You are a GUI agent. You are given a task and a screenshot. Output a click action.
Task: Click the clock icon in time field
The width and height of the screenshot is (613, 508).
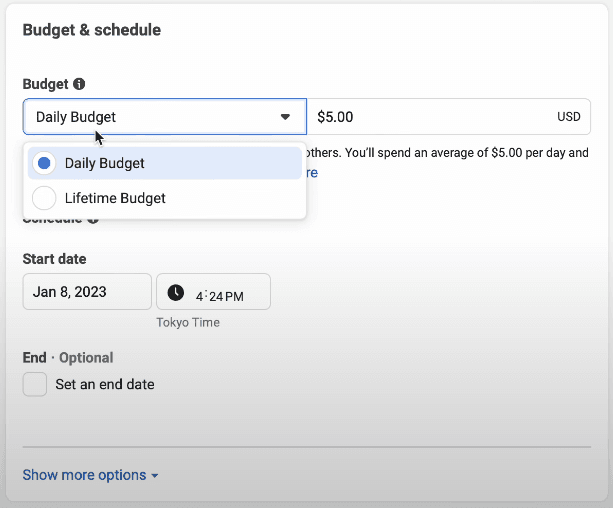pyautogui.click(x=175, y=292)
